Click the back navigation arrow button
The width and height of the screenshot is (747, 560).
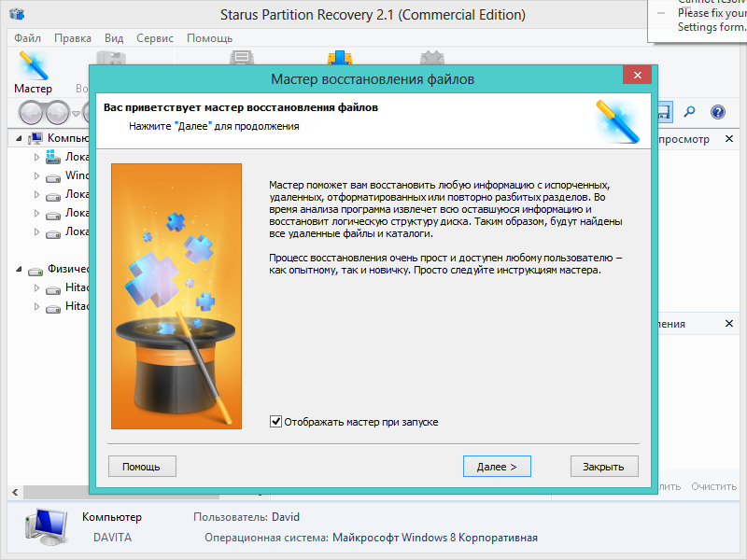[32, 113]
